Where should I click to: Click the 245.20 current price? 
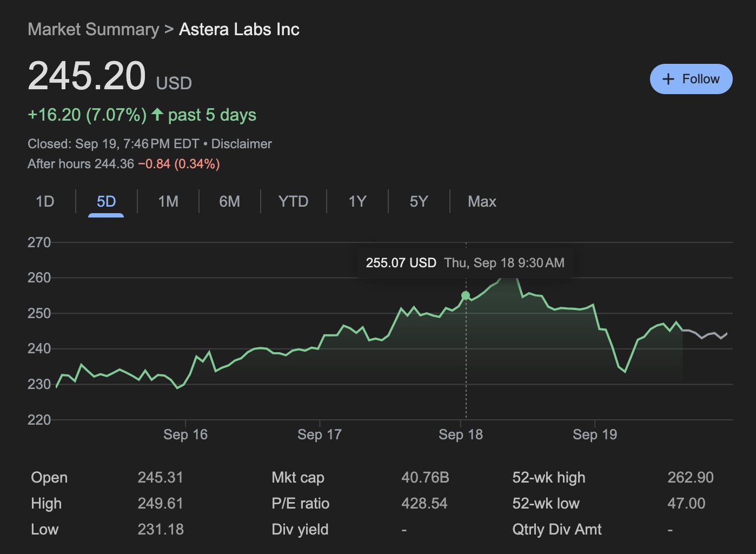87,75
